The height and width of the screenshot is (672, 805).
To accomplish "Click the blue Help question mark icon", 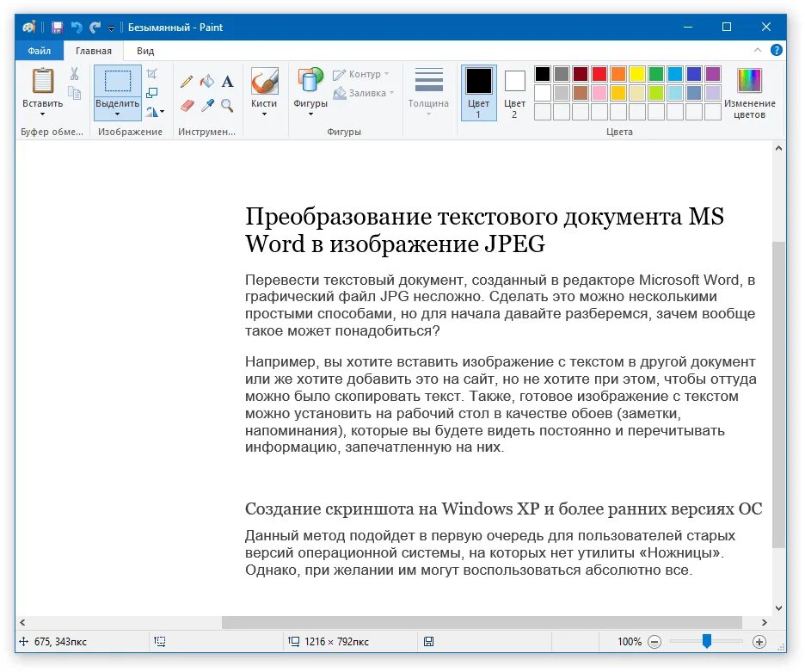I will tap(777, 50).
